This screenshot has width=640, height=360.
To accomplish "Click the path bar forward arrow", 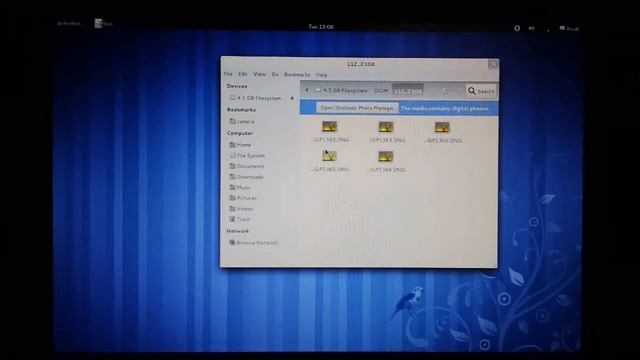I will tap(444, 91).
